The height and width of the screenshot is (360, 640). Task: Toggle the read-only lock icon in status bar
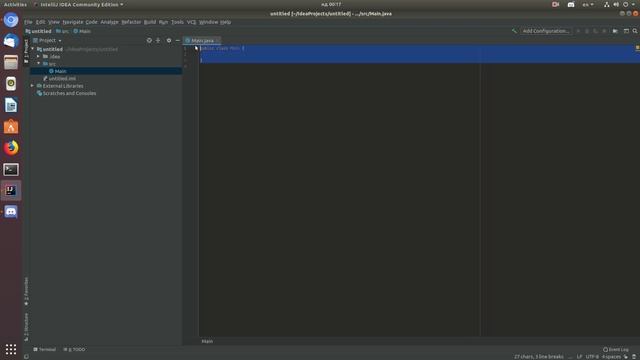[626, 357]
